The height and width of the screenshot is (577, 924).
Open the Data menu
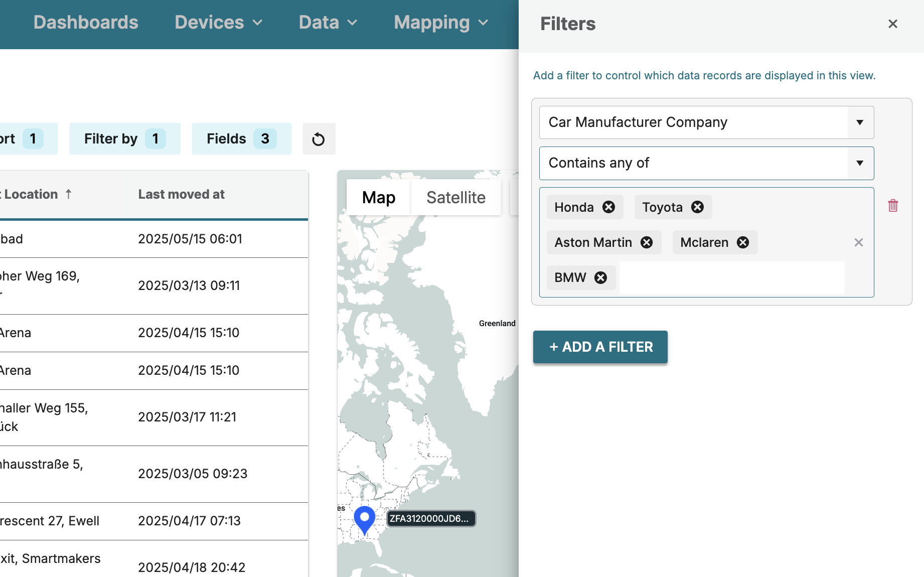(328, 23)
